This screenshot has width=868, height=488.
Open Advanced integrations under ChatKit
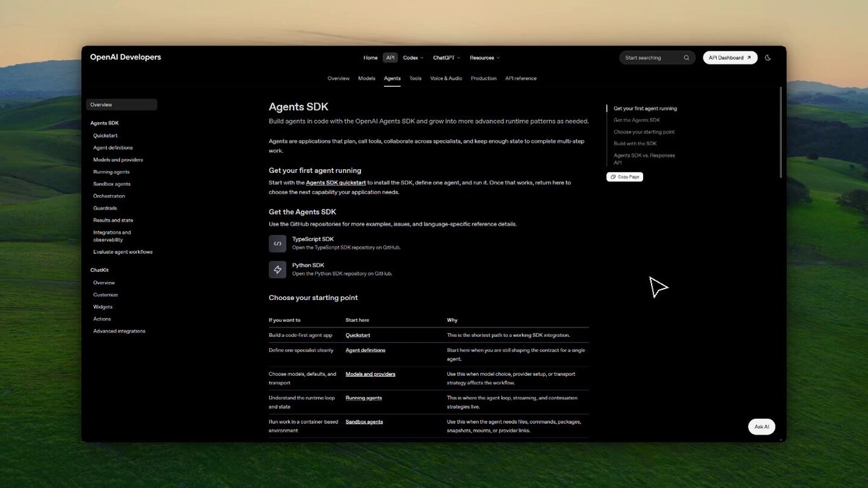(x=119, y=331)
